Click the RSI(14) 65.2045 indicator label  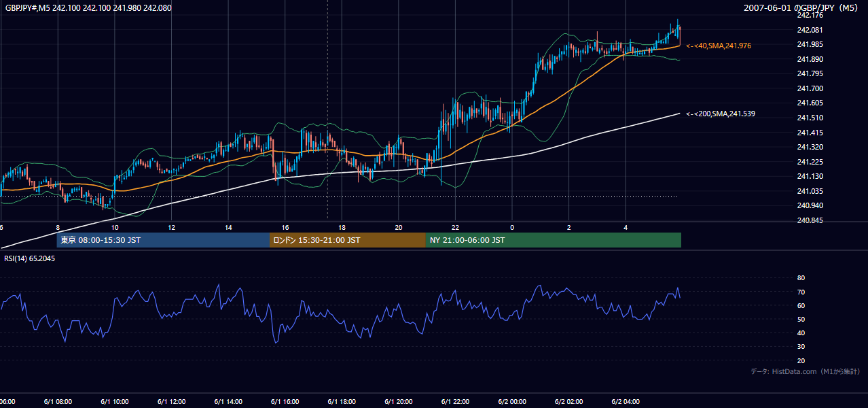coord(30,258)
